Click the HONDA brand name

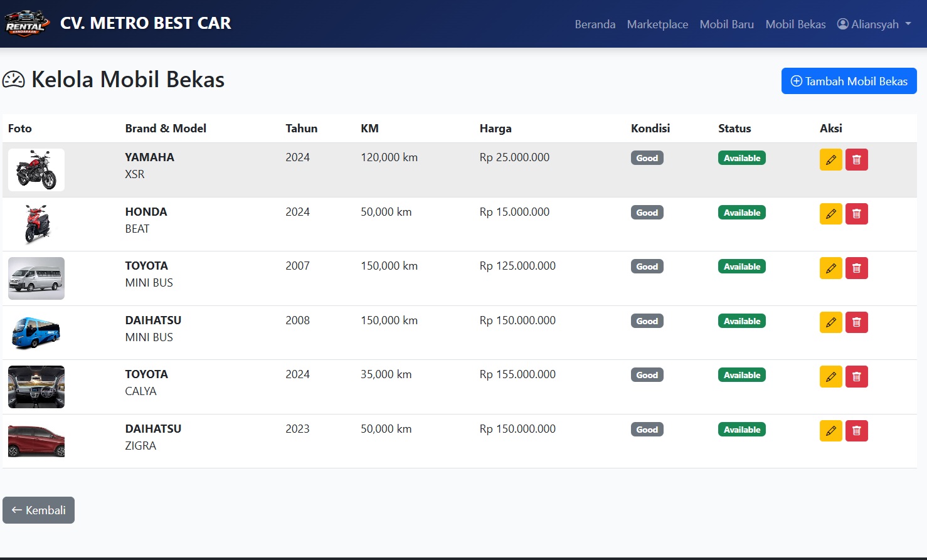[146, 212]
